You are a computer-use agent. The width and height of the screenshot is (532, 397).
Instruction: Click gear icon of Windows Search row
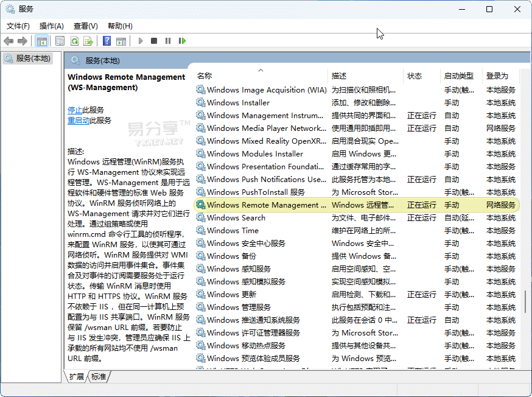(201, 217)
